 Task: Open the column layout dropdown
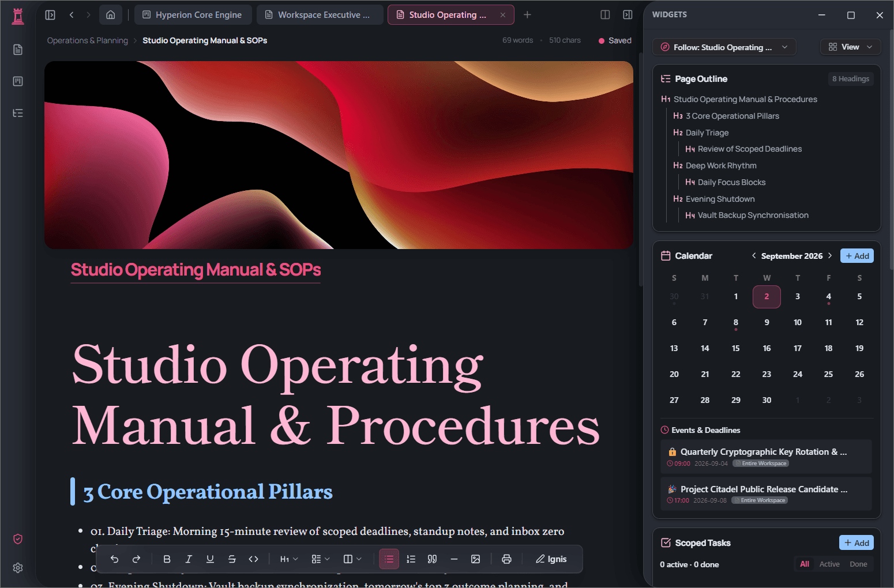pos(352,559)
